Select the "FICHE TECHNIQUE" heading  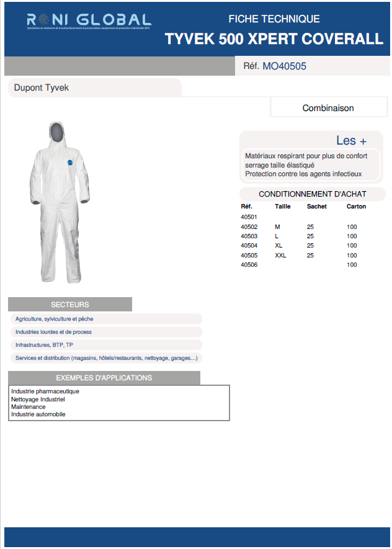click(x=274, y=19)
